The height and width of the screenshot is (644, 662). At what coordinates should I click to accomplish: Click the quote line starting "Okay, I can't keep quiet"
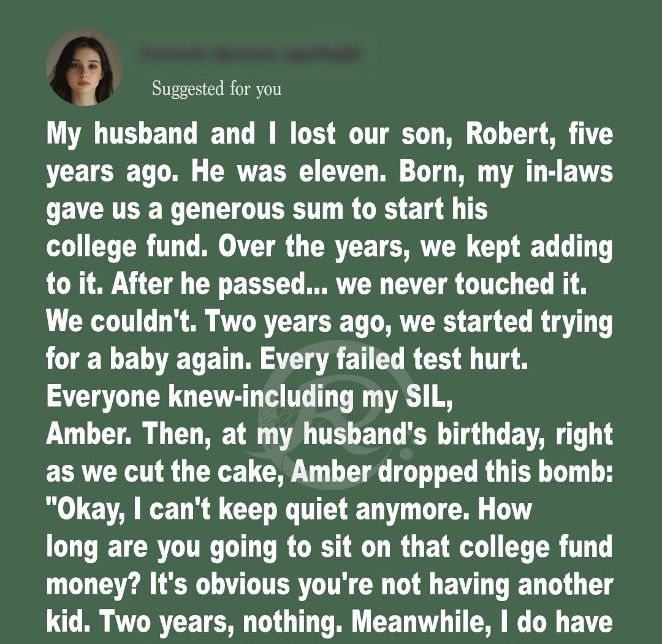[x=289, y=510]
